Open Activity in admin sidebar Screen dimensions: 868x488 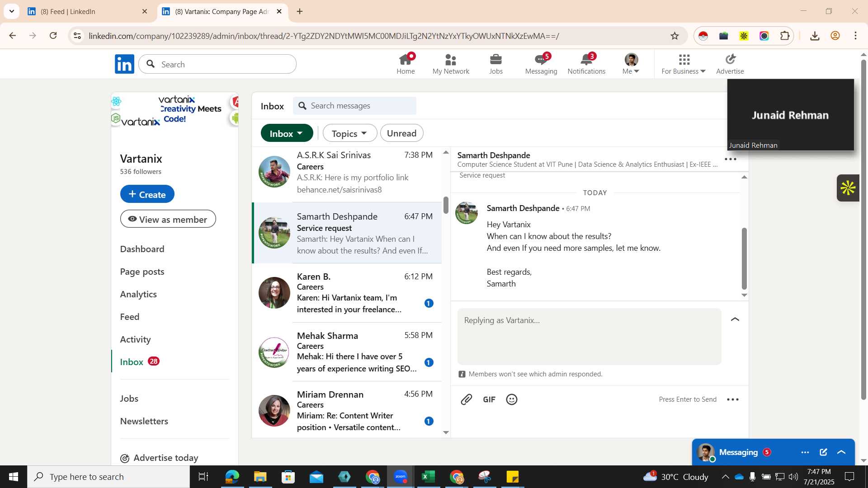pos(135,339)
